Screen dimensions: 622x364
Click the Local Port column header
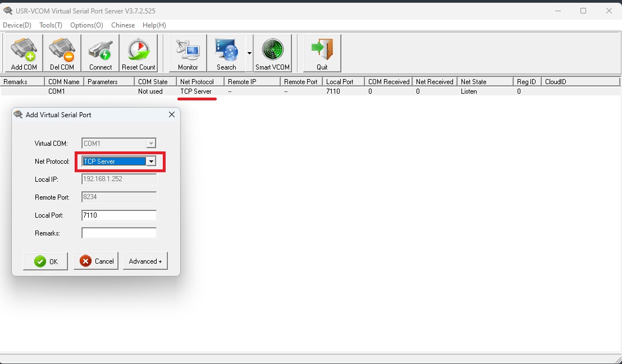344,82
